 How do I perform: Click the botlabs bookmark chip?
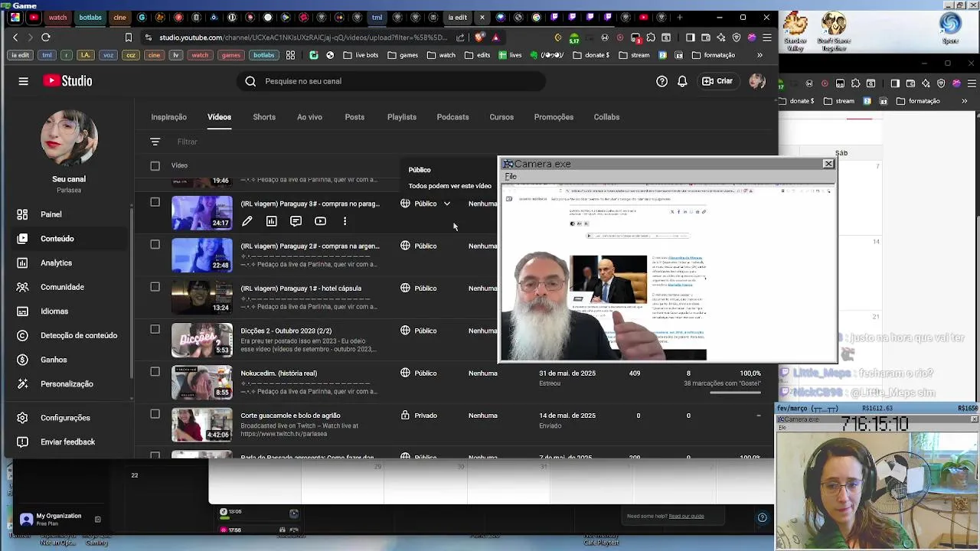(263, 55)
